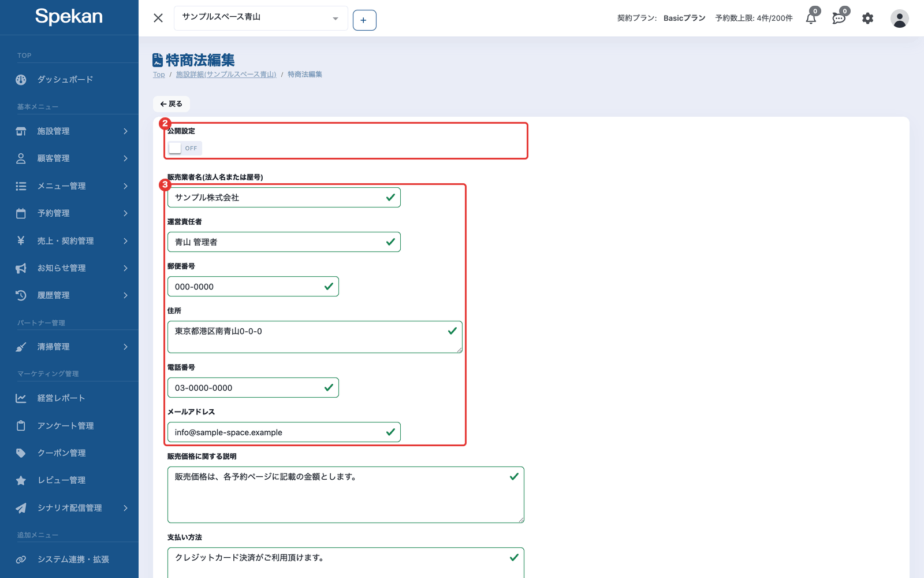The image size is (924, 578).
Task: Click the 郵便番号 field with 000-0000
Action: pyautogui.click(x=253, y=287)
